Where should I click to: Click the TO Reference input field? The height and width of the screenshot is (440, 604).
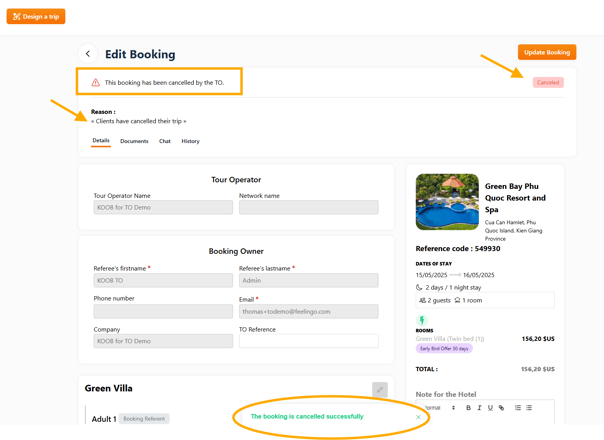308,341
